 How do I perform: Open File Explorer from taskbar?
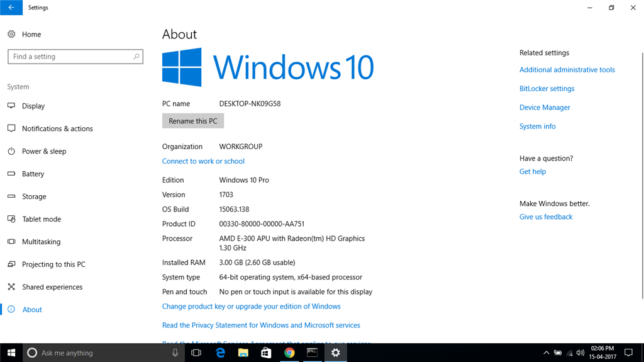pos(243,353)
